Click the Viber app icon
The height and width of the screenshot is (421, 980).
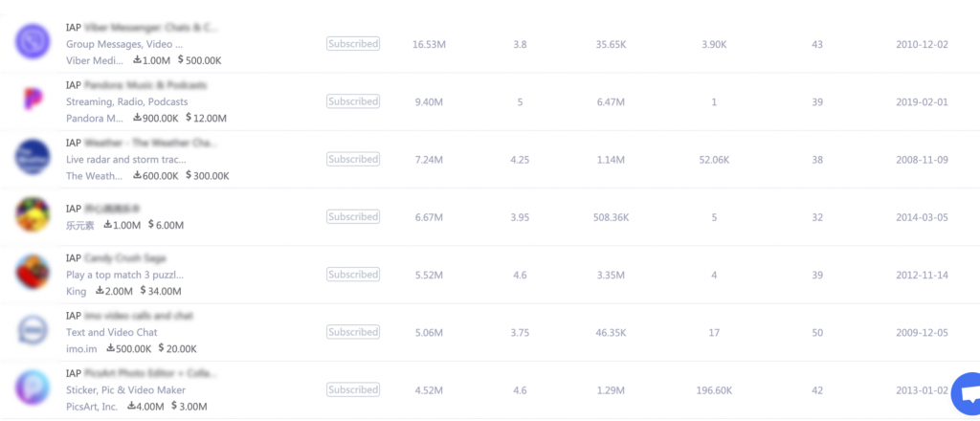pyautogui.click(x=33, y=42)
